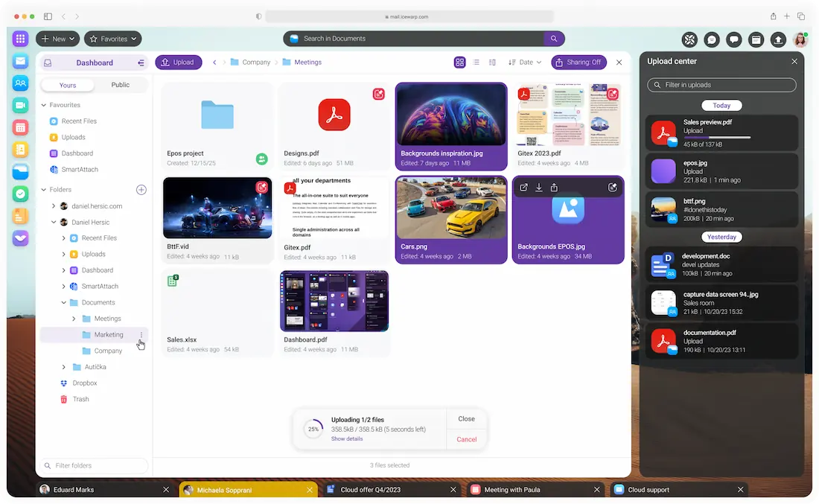The width and height of the screenshot is (819, 504).
Task: Collapse the Favourites section
Action: (x=44, y=105)
